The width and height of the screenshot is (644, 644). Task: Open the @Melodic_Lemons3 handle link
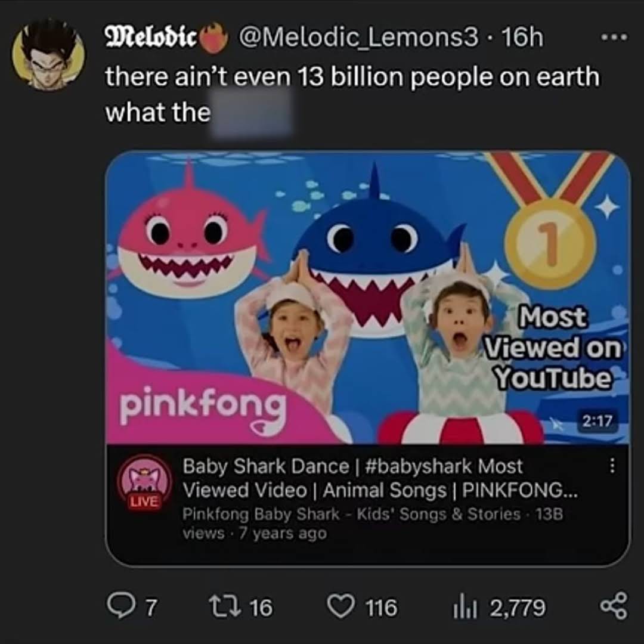[x=359, y=39]
